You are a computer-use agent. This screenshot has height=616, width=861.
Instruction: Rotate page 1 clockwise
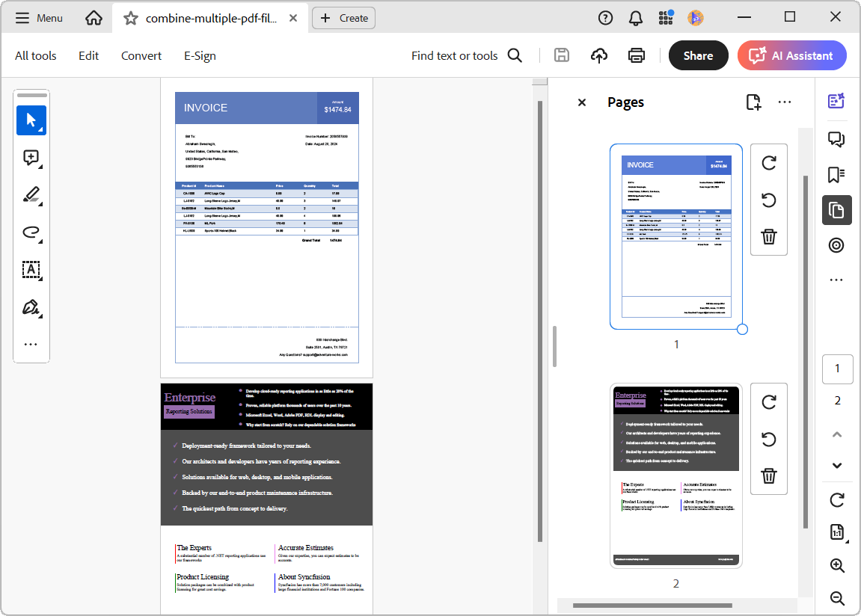click(769, 163)
